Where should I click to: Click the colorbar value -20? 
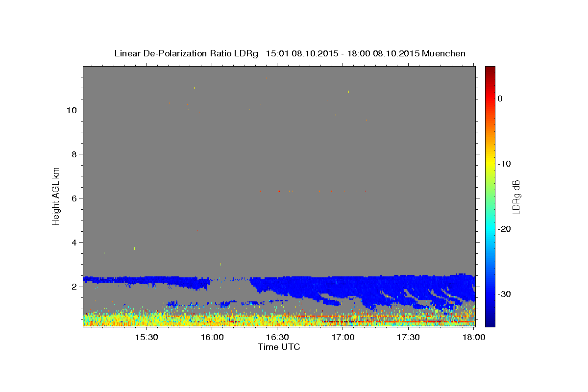(504, 229)
